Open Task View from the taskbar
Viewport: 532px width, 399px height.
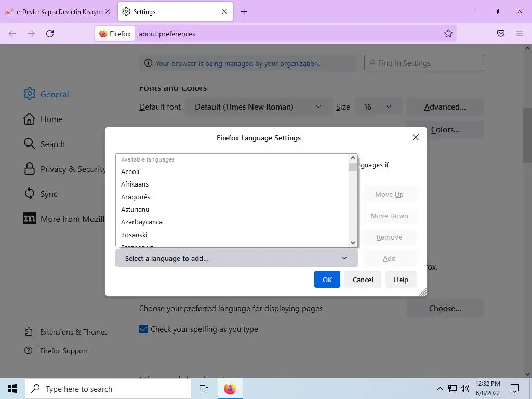click(203, 389)
